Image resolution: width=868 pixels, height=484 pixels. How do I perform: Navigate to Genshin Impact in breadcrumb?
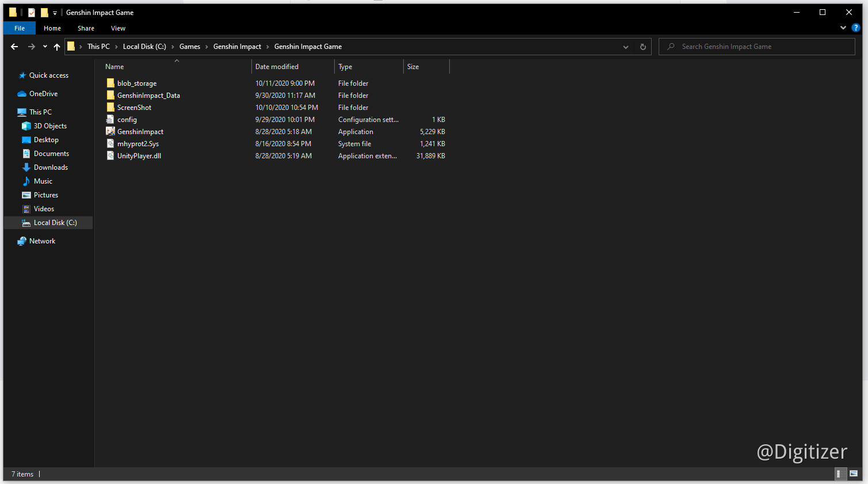(x=237, y=47)
